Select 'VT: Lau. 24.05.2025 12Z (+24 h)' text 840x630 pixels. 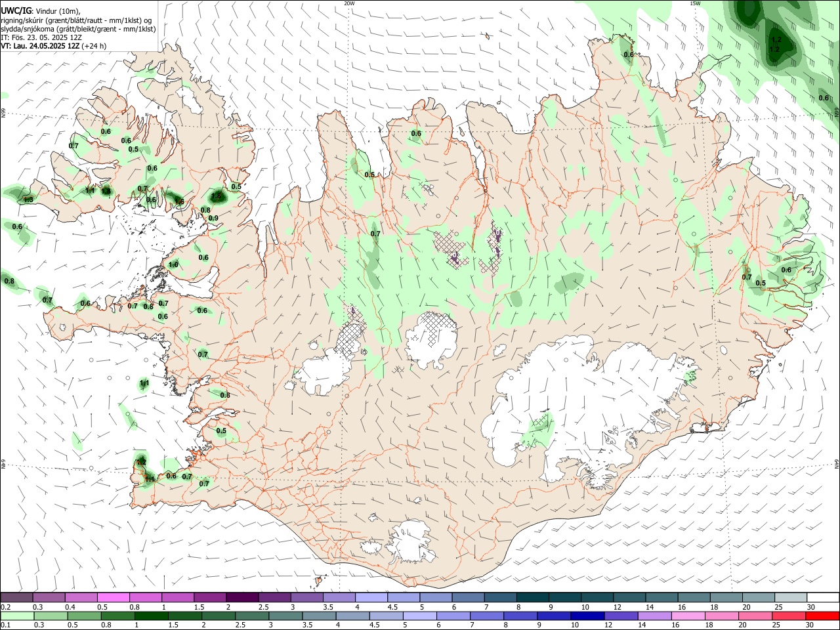54,46
